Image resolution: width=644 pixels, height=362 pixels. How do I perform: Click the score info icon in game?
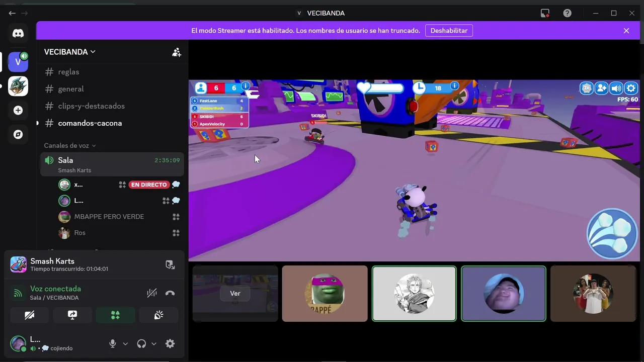pos(246,86)
